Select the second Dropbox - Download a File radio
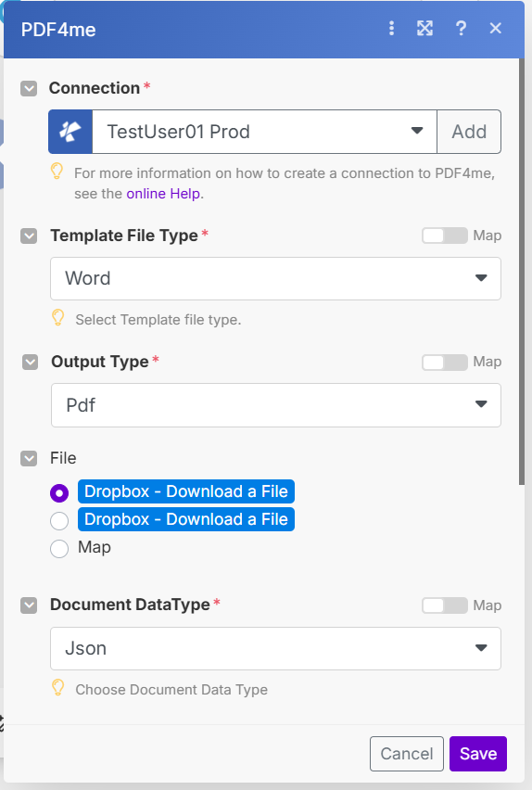The image size is (532, 790). click(x=59, y=520)
